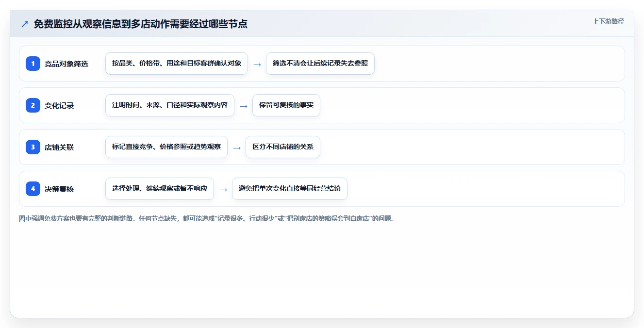This screenshot has height=328, width=644.
Task: Click the arrow in the 店铺关联 row
Action: (237, 148)
